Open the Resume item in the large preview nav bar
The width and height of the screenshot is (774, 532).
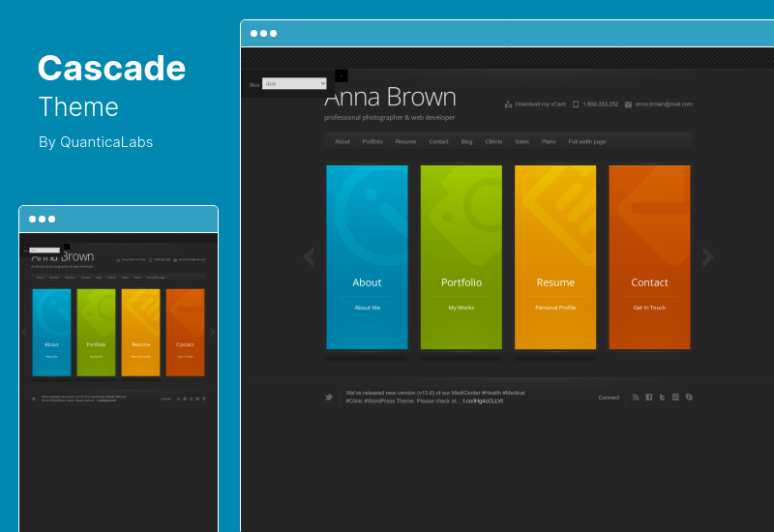[x=405, y=141]
